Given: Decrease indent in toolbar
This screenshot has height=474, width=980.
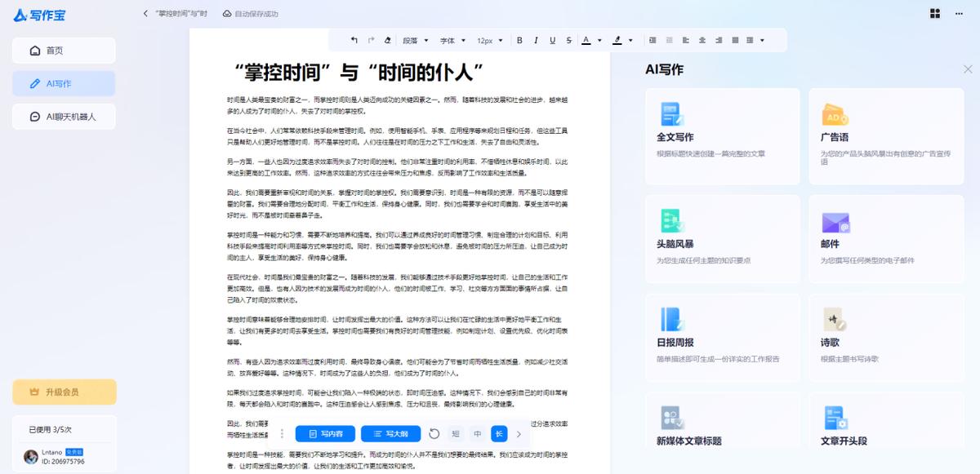Looking at the screenshot, I should pos(669,40).
